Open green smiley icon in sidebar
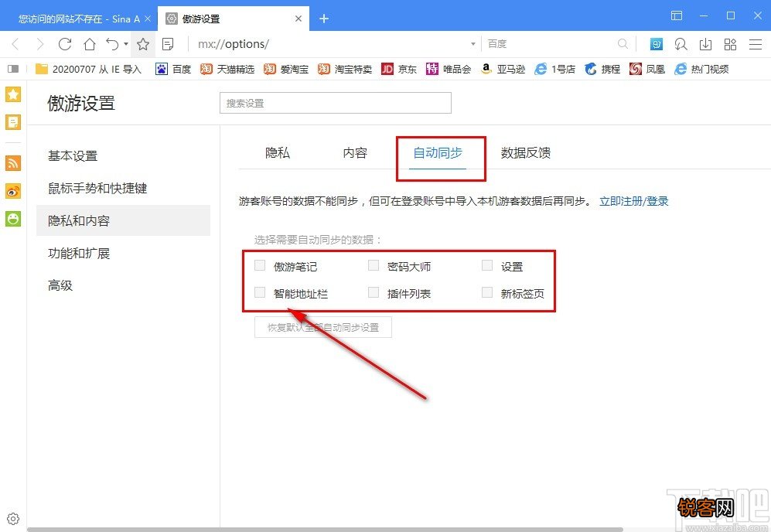The image size is (771, 532). pos(13,219)
